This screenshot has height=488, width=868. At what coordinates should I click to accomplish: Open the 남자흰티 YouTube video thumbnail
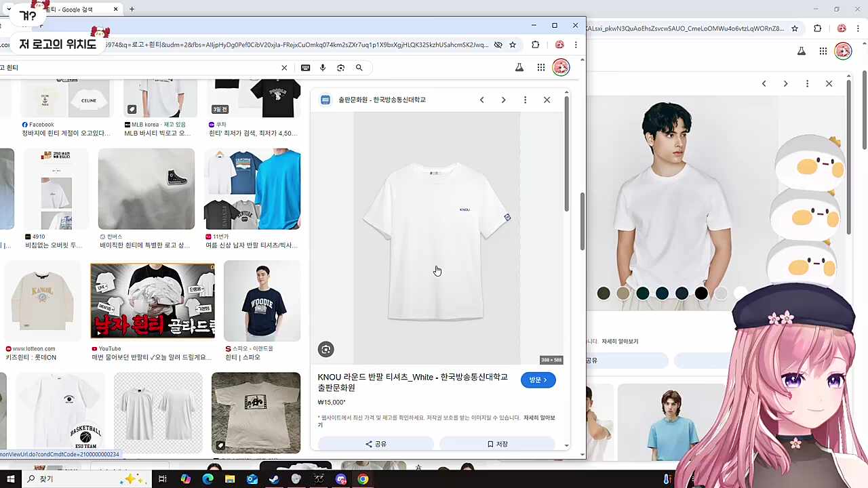(x=153, y=301)
